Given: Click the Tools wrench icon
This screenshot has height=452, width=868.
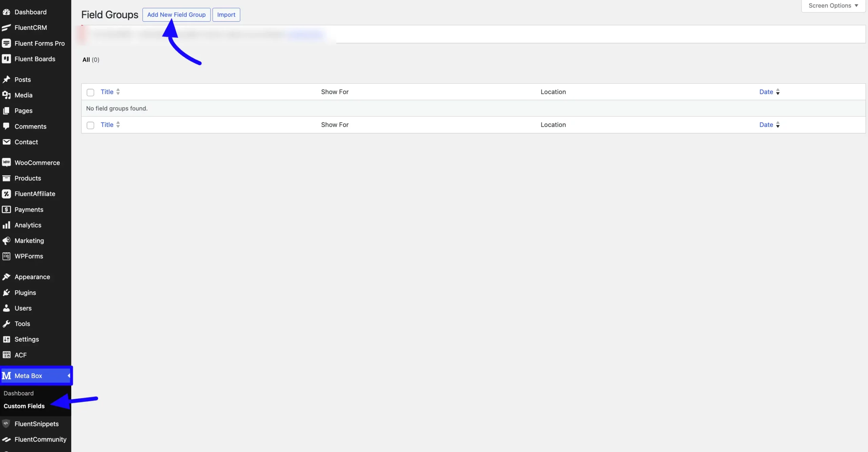Looking at the screenshot, I should 6,324.
